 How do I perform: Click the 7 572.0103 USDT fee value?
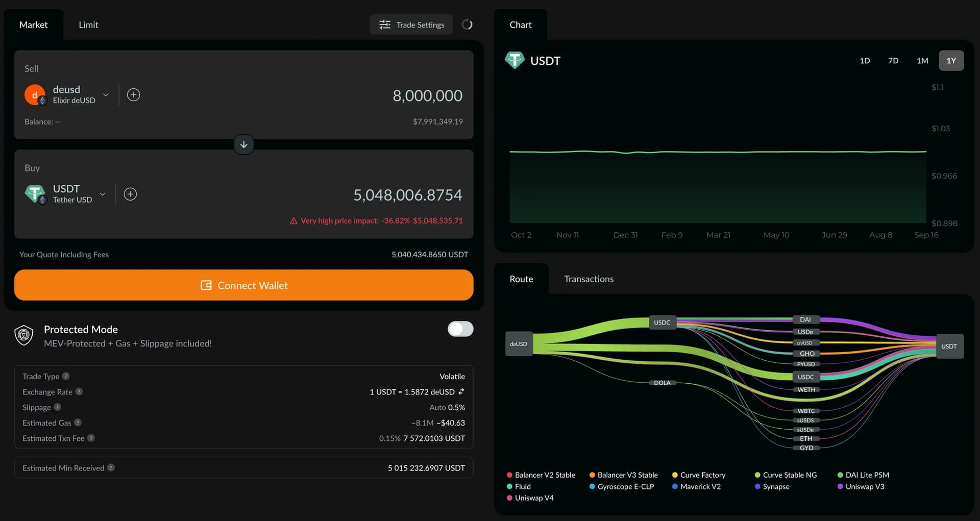[x=434, y=438]
